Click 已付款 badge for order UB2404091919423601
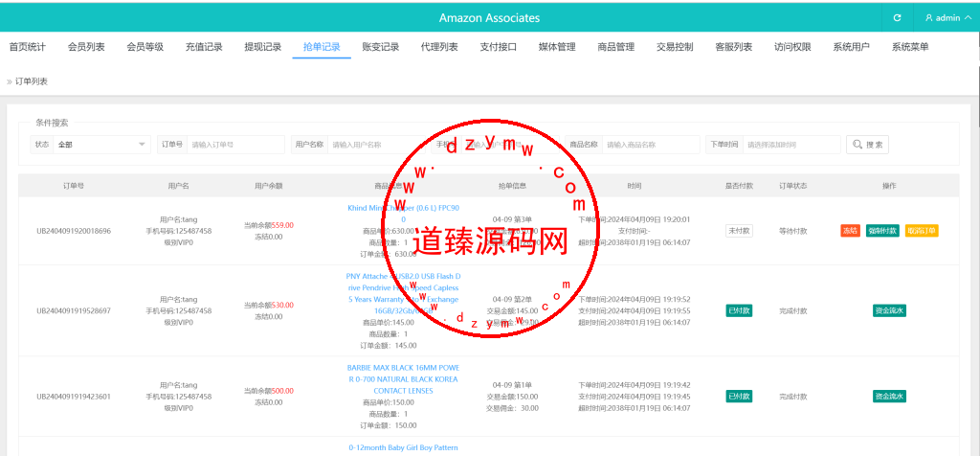Screen dimensions: 980x456 click(739, 397)
